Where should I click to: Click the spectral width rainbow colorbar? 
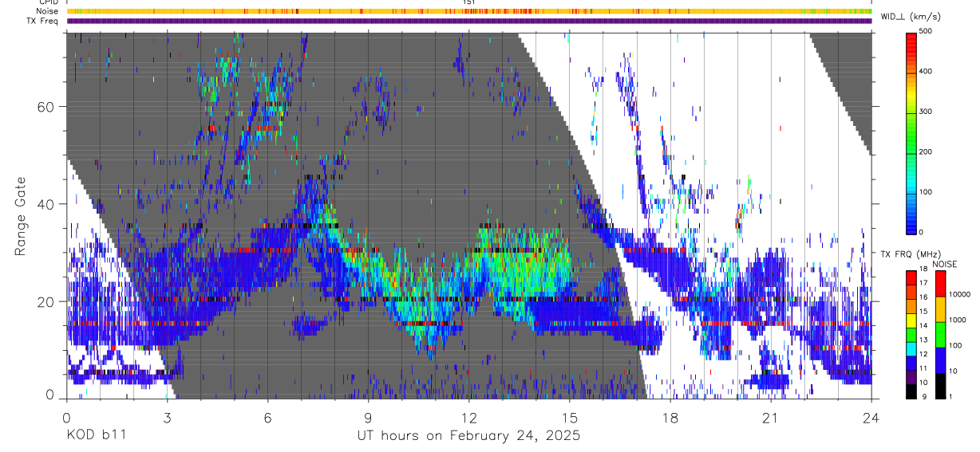pos(913,132)
